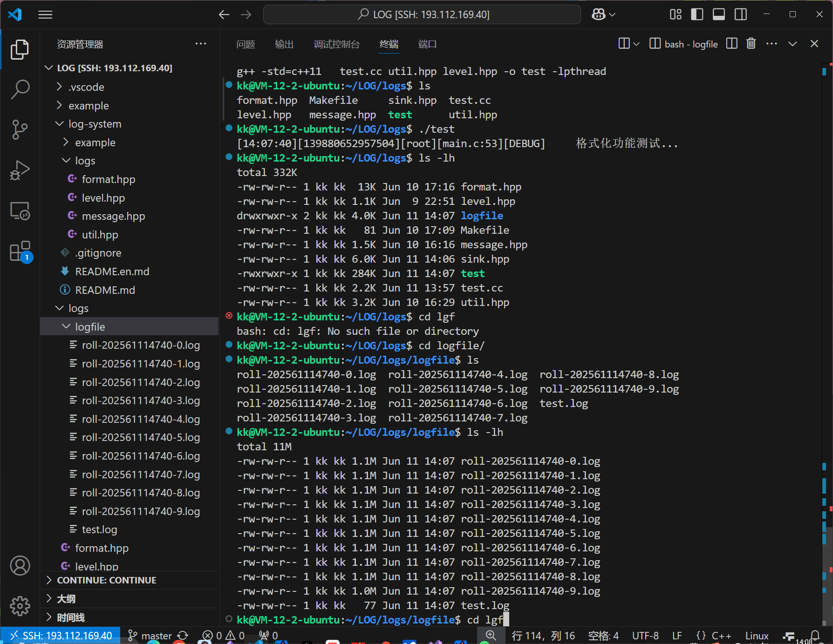The image size is (833, 644).
Task: Open the split terminal layout dropdown in the panel toolbar
Action: coord(628,44)
